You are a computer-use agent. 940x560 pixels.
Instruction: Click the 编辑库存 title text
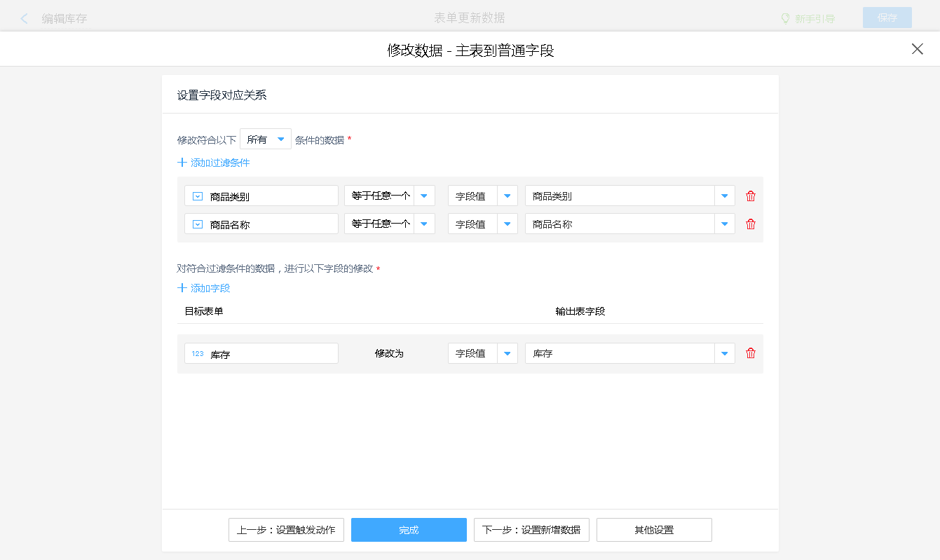pyautogui.click(x=64, y=19)
